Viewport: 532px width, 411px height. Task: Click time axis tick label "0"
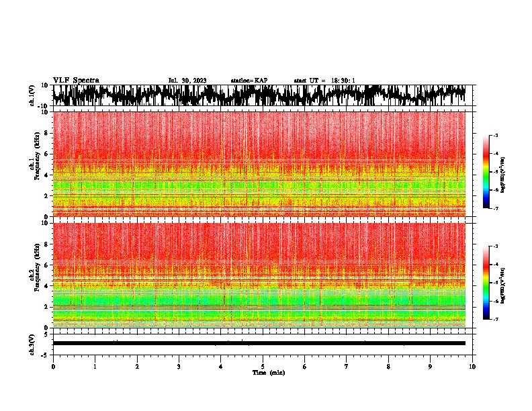(53, 367)
